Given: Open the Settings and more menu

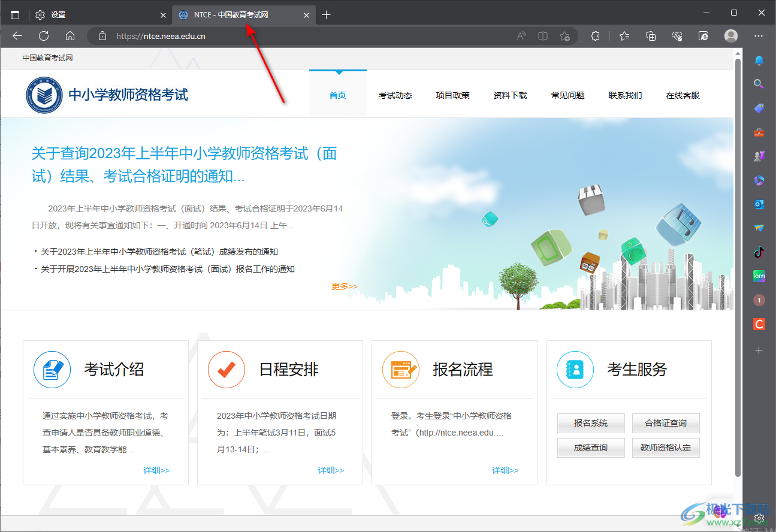Looking at the screenshot, I should (759, 36).
